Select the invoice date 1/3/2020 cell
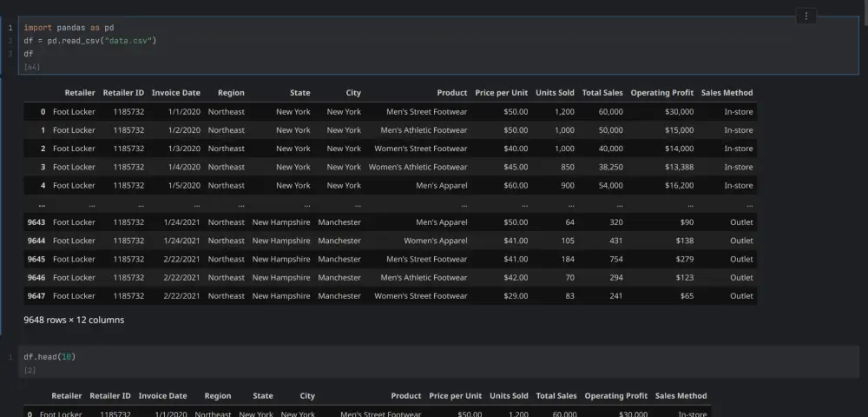 coord(184,149)
